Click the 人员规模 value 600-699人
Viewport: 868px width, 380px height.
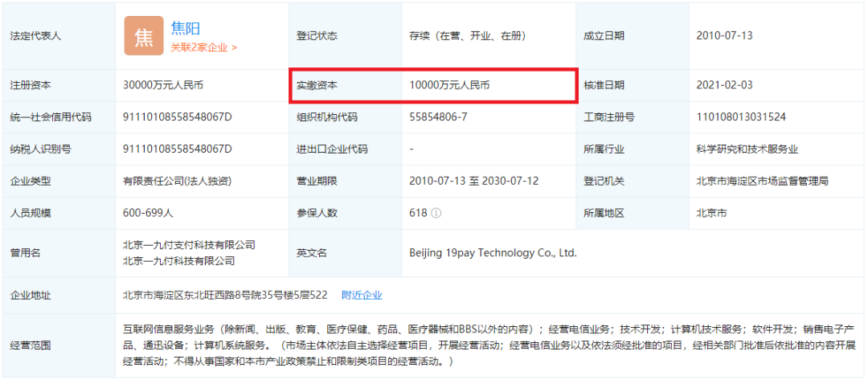[x=149, y=214]
